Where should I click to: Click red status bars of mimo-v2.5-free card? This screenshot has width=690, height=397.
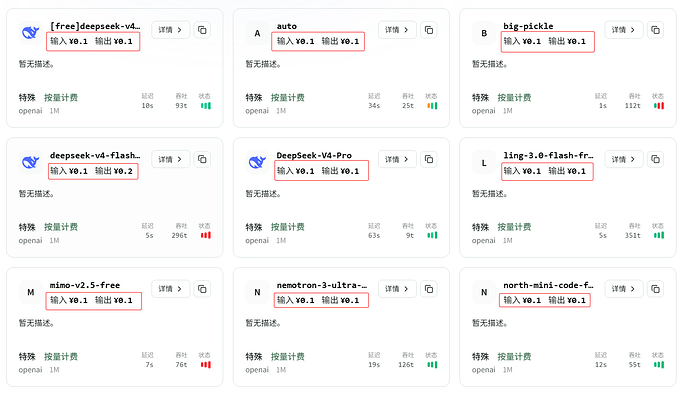point(206,364)
